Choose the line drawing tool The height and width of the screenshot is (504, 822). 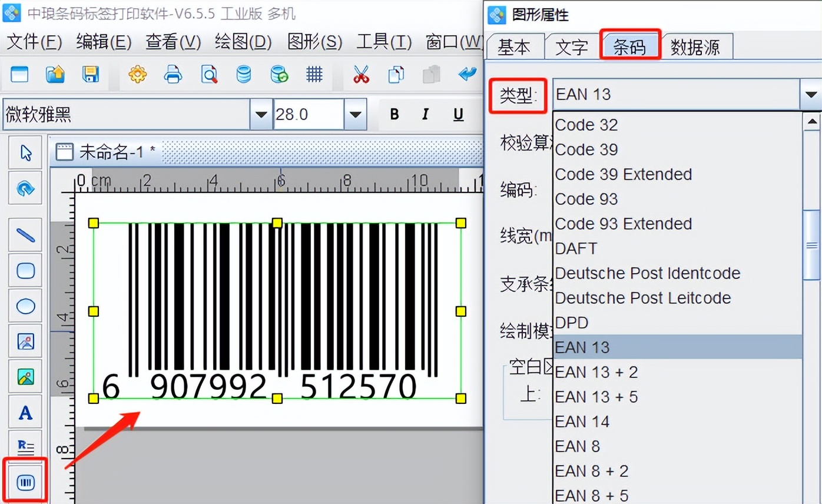click(x=25, y=236)
